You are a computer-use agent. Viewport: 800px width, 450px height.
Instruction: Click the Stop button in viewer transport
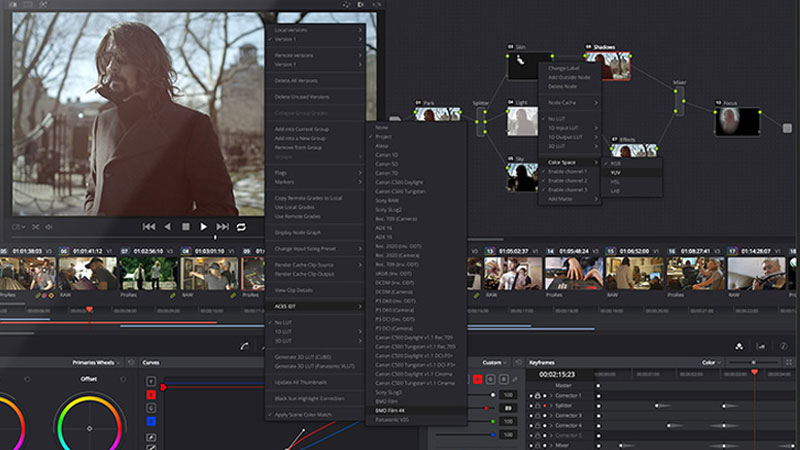[x=185, y=227]
